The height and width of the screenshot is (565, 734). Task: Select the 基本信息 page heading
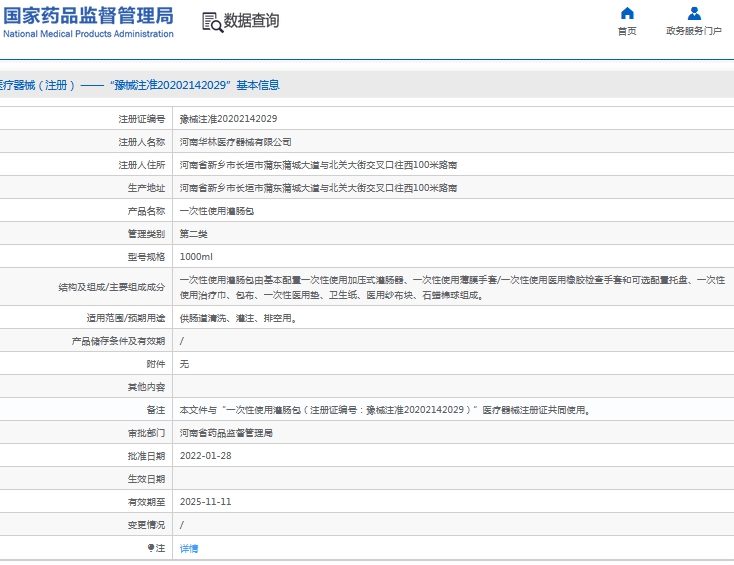258,85
